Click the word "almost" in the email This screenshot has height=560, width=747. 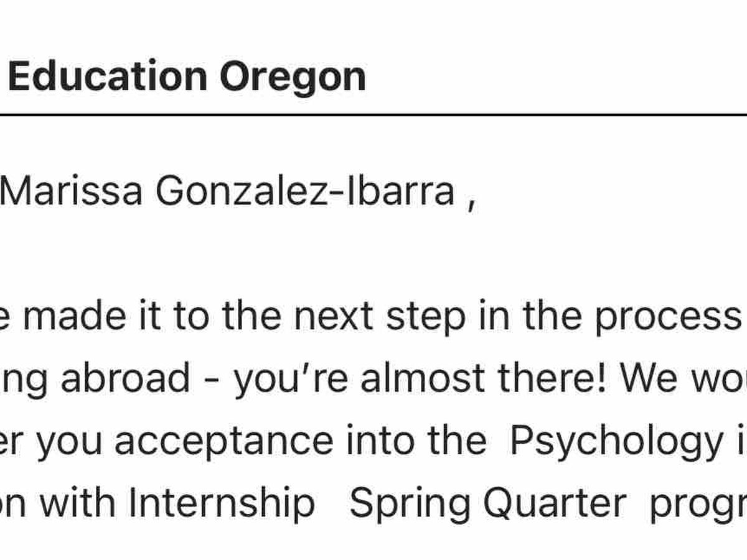click(418, 379)
